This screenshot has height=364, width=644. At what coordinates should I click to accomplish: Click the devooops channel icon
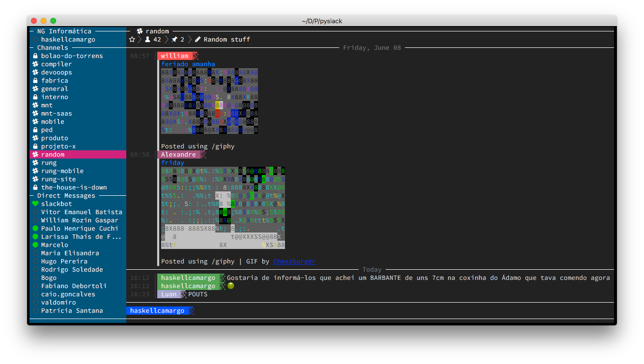pos(35,73)
